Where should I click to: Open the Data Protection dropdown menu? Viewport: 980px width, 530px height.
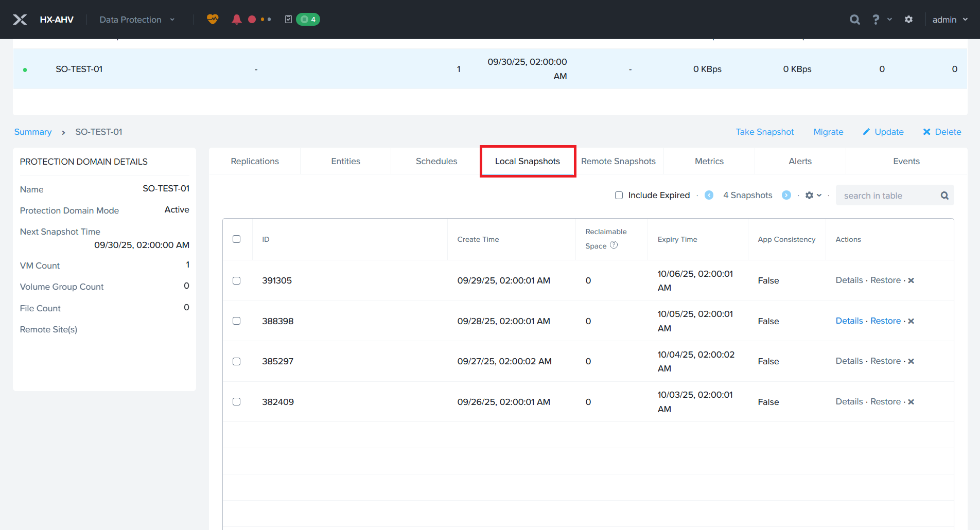click(x=137, y=20)
